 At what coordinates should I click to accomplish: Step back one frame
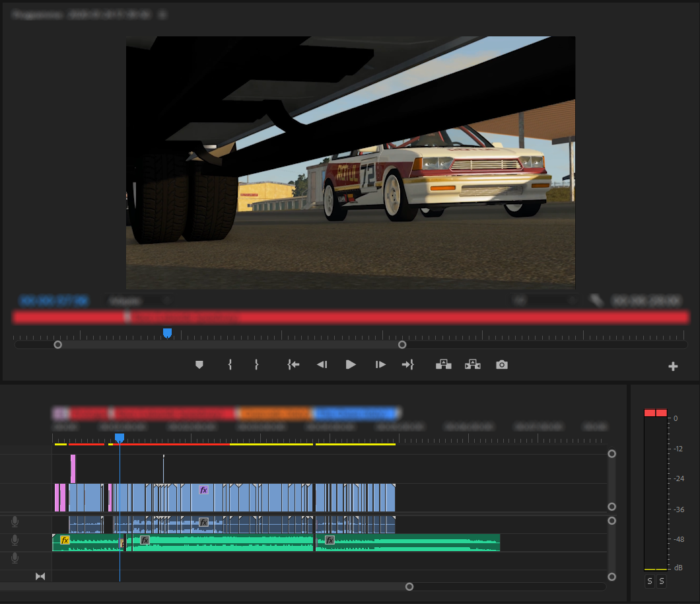(322, 365)
